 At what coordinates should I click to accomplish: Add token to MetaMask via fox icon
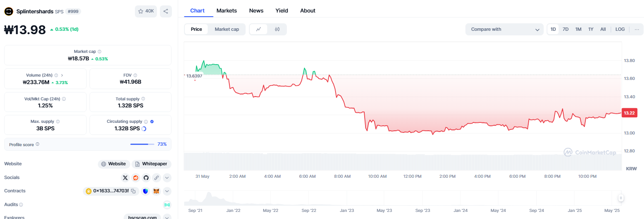[156, 191]
